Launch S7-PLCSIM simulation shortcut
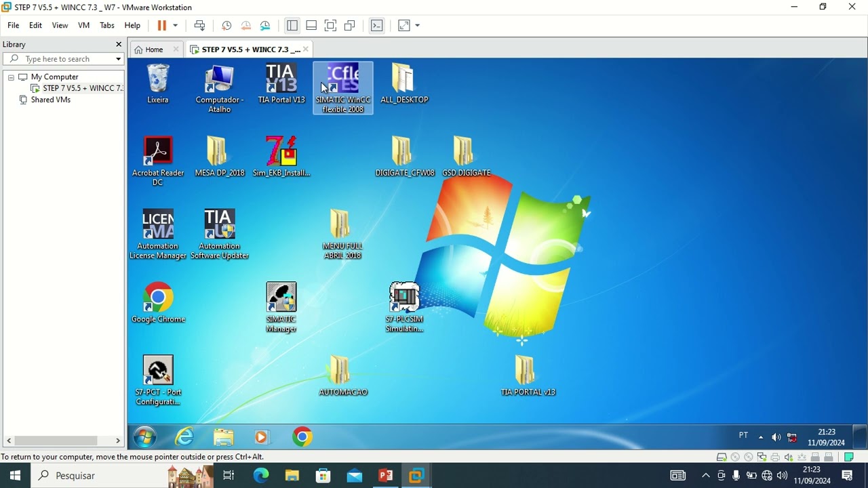 (405, 308)
